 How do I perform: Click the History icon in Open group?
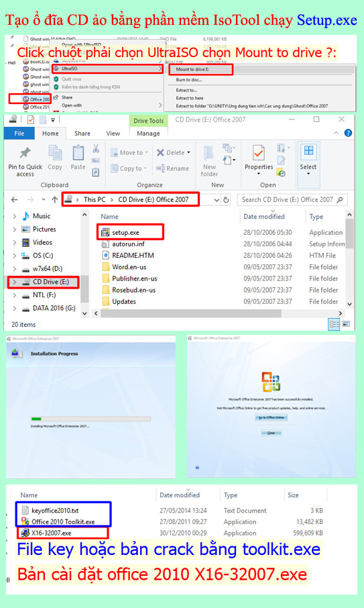click(x=282, y=173)
